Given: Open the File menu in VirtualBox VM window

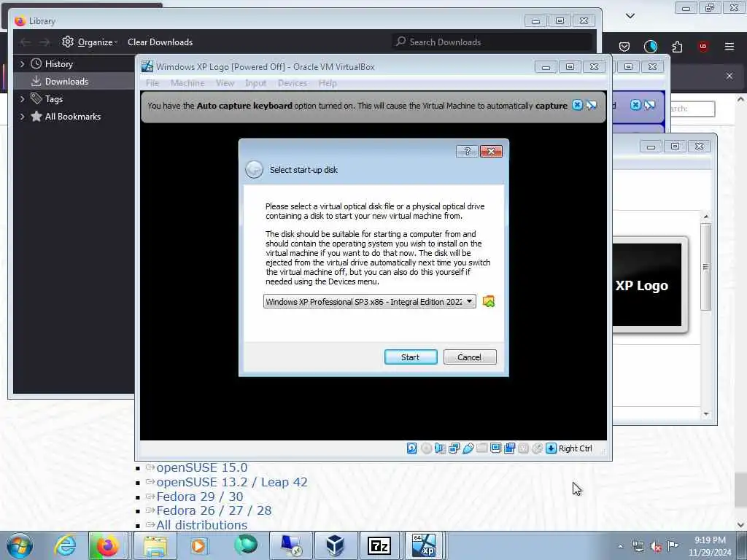Looking at the screenshot, I should (152, 83).
